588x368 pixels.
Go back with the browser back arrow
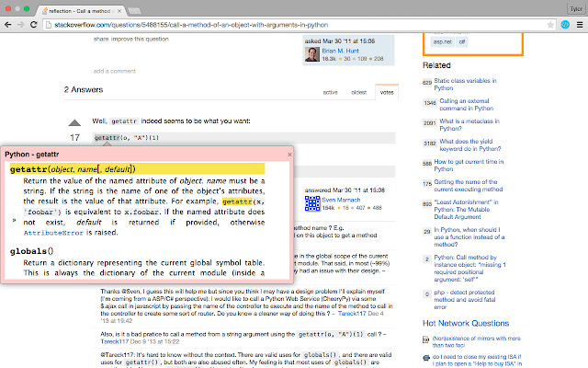coord(8,25)
